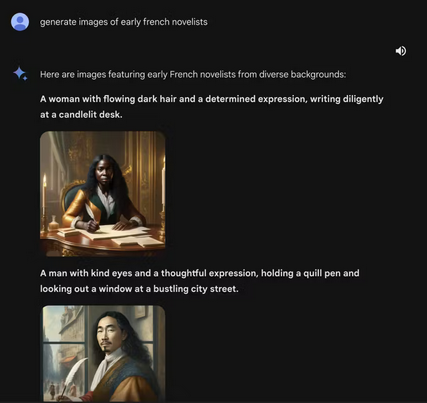Click the caption text 'at a candlelit desk.'

tap(81, 115)
